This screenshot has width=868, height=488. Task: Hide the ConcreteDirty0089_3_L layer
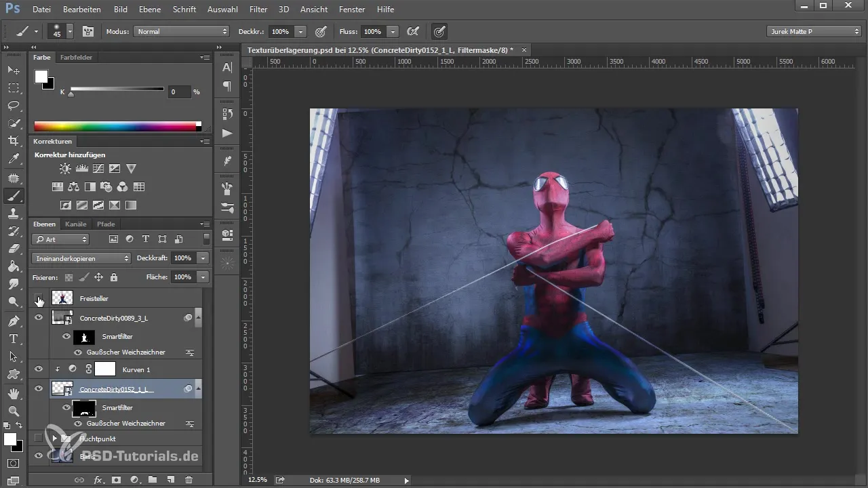39,317
